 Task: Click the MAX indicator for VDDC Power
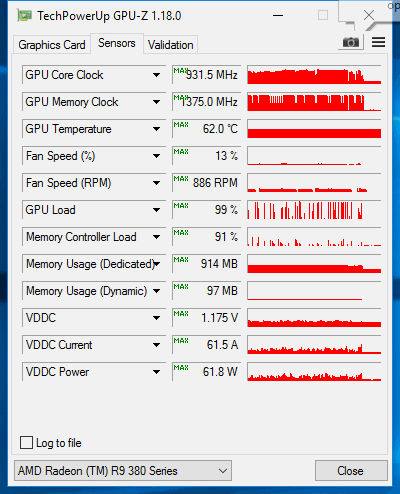tap(181, 368)
